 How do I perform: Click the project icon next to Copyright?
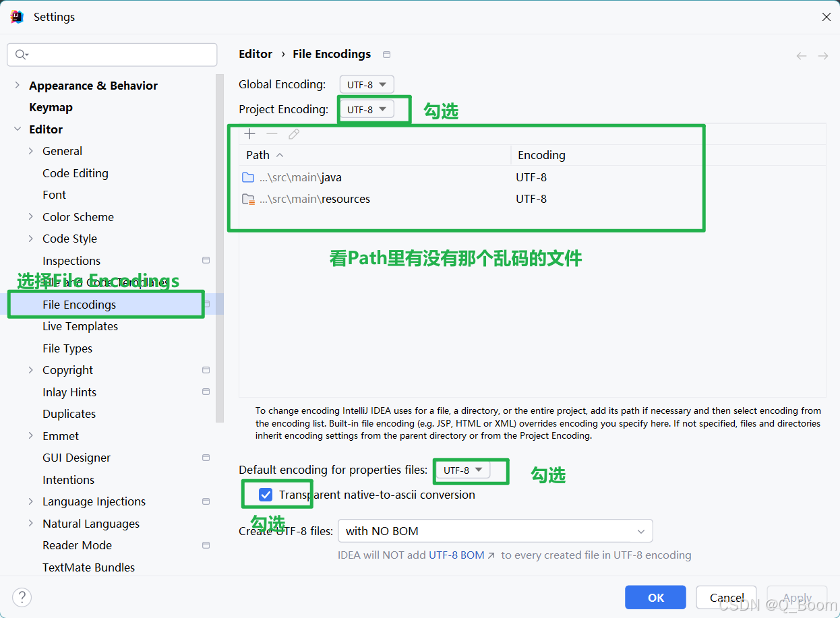tap(206, 370)
